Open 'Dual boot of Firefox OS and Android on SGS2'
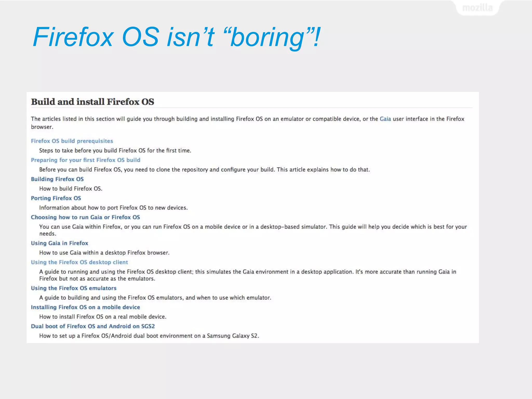This screenshot has width=532, height=399. point(93,326)
